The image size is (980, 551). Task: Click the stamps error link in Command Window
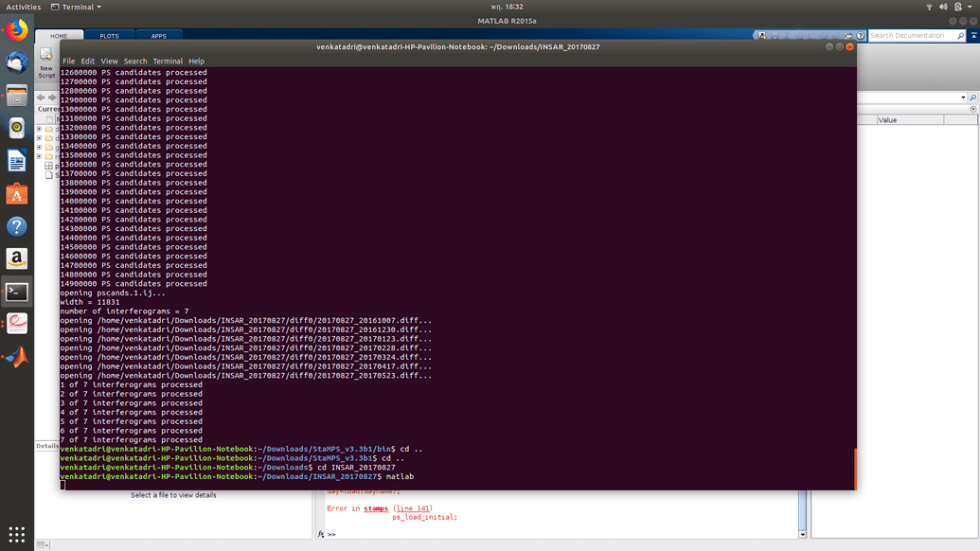[376, 508]
